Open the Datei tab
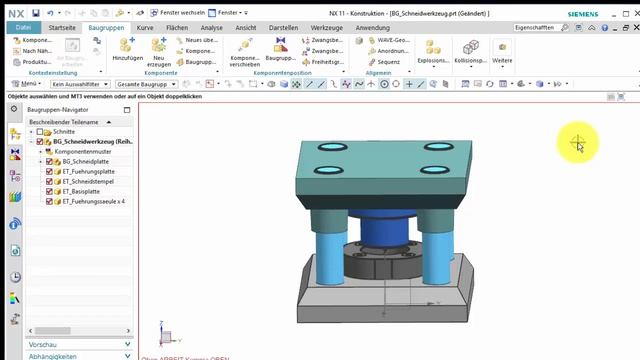Image resolution: width=640 pixels, height=360 pixels. pos(24,27)
